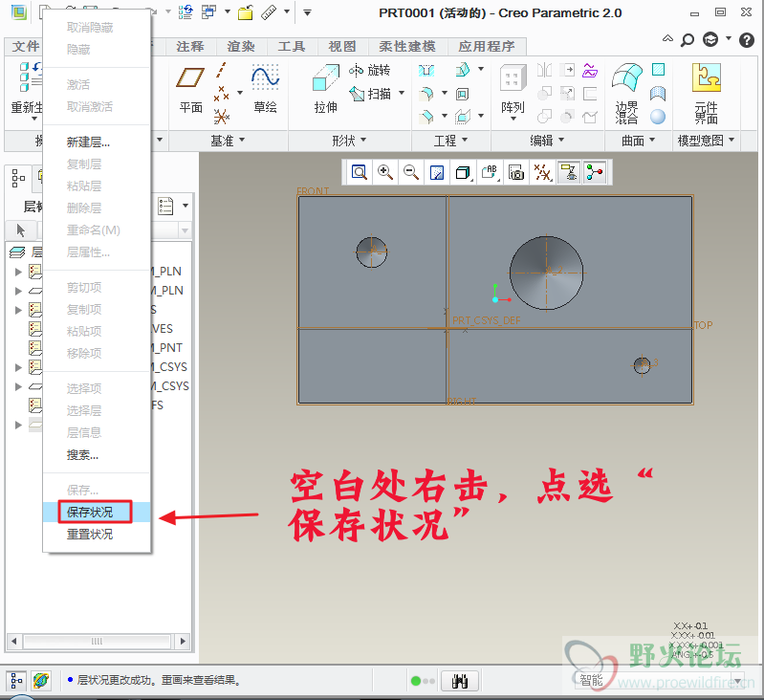The width and height of the screenshot is (764, 700).
Task: Open the saved views camera icon
Action: pos(516,172)
